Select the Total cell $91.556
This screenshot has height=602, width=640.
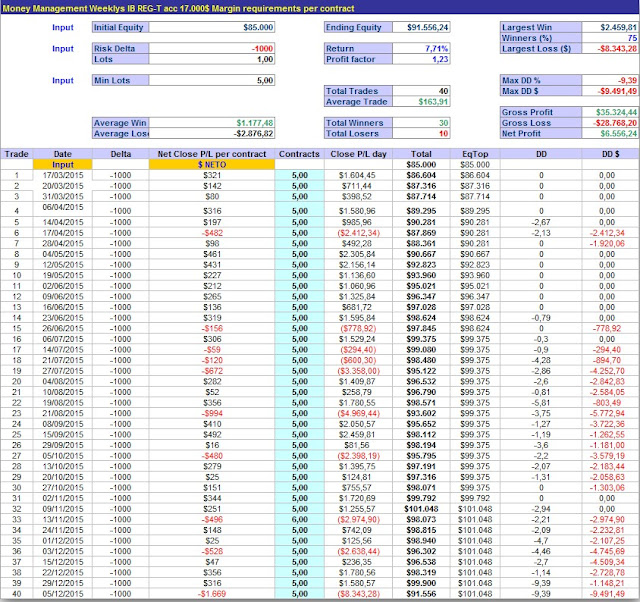pos(421,593)
